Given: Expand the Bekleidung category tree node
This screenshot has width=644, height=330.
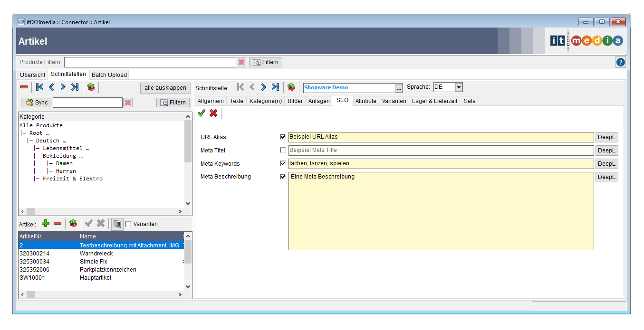Looking at the screenshot, I should pos(62,156).
